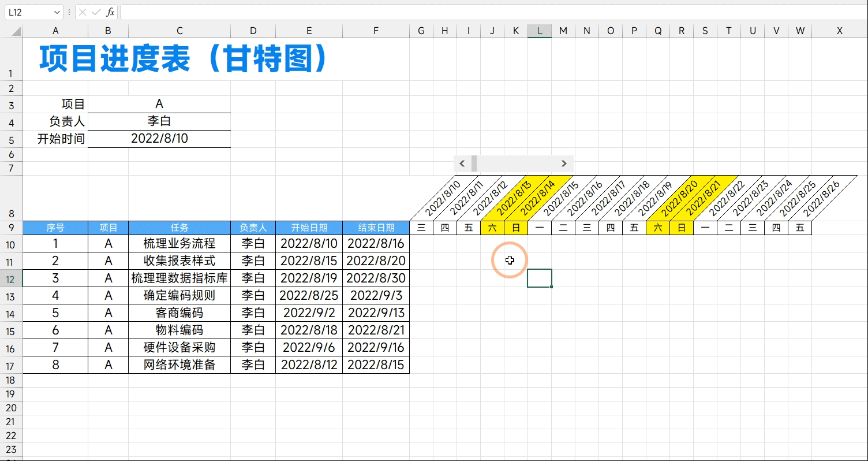Click into the formula bar input area
The image size is (868, 461).
coord(493,12)
